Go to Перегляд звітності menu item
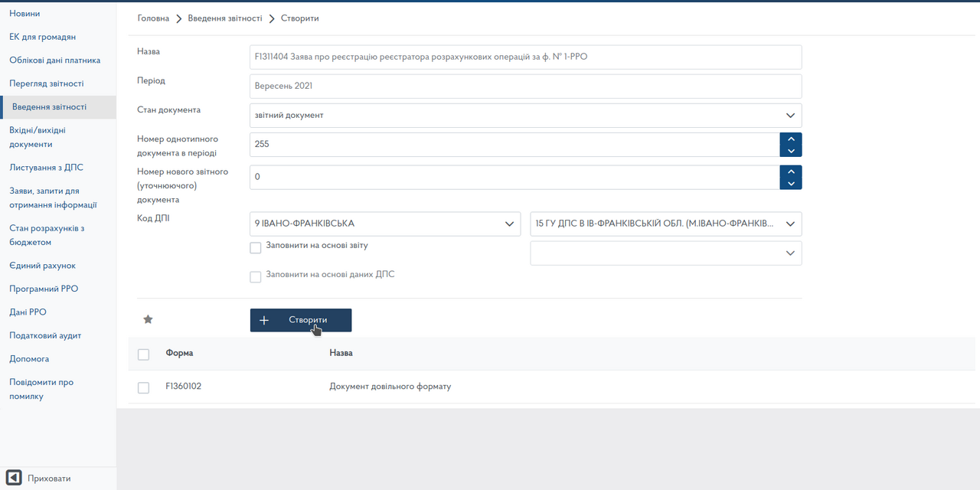 tap(47, 83)
